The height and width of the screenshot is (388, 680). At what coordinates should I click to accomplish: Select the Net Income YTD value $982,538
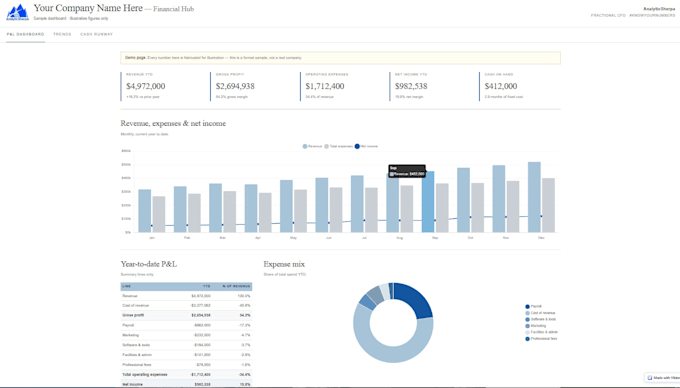411,86
